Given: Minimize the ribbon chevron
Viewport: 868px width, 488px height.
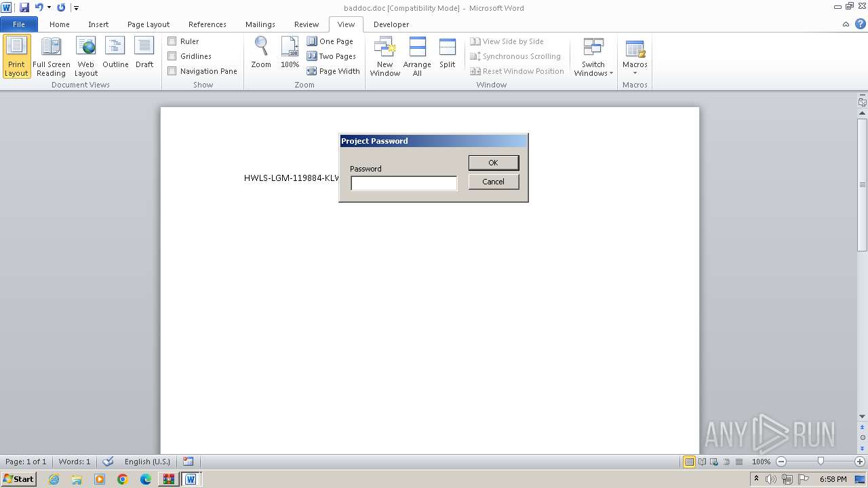Looking at the screenshot, I should point(846,24).
